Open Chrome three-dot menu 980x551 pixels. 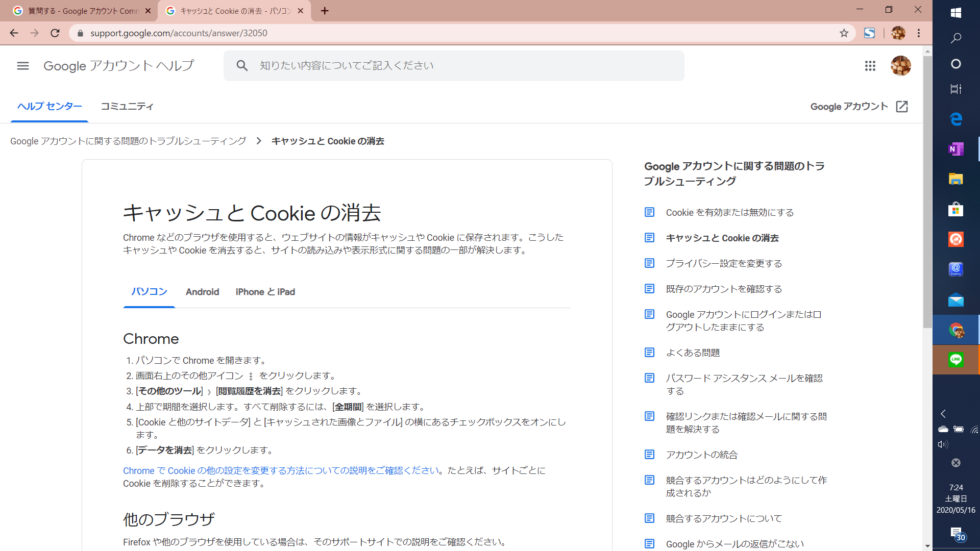pyautogui.click(x=919, y=33)
